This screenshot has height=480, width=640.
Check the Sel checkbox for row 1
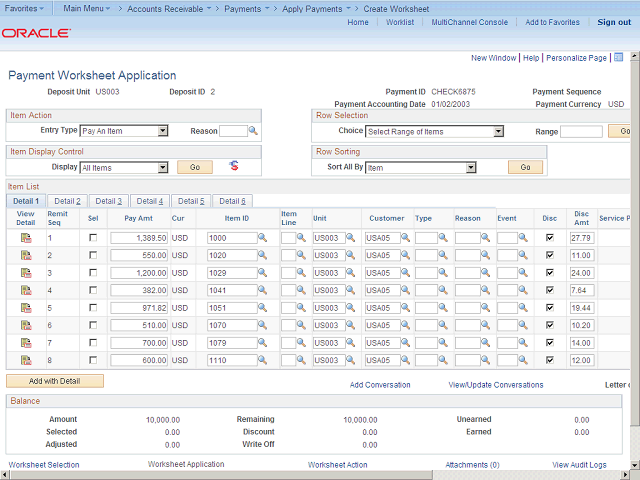(x=93, y=238)
